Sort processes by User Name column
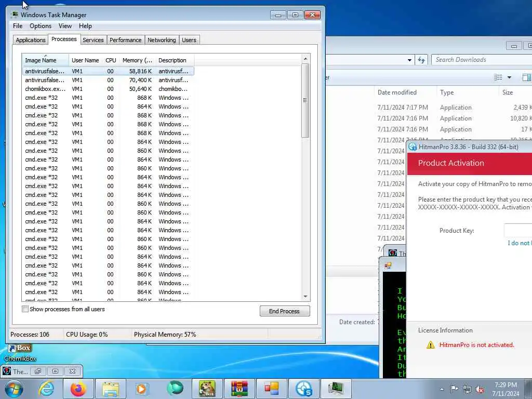 click(x=85, y=60)
